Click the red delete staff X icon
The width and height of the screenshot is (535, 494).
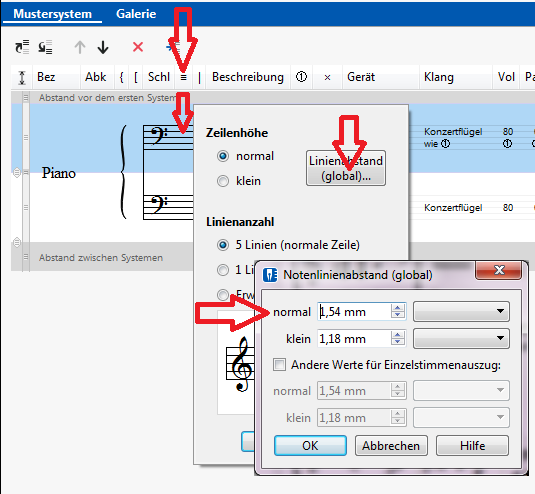pos(138,47)
